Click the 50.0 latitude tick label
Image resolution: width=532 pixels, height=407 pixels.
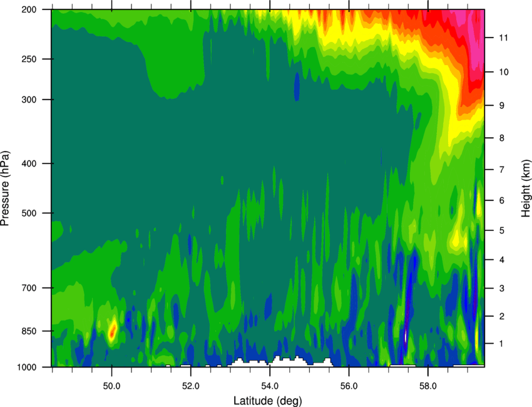(111, 386)
